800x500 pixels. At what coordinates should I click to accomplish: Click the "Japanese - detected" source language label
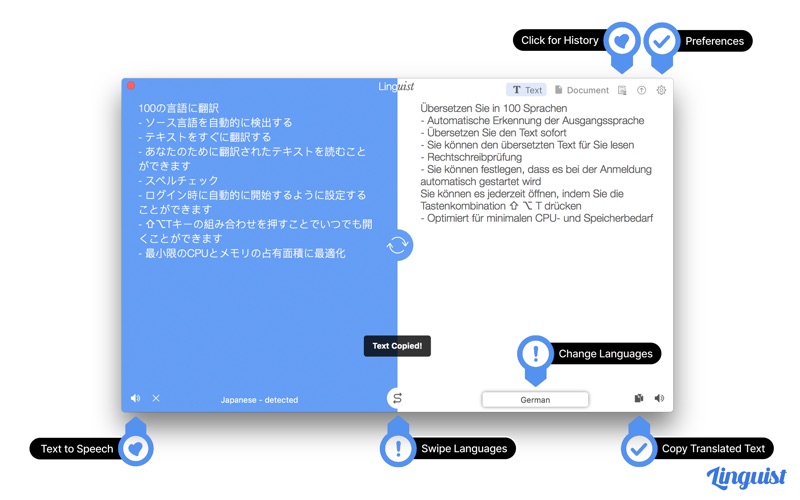tap(259, 400)
